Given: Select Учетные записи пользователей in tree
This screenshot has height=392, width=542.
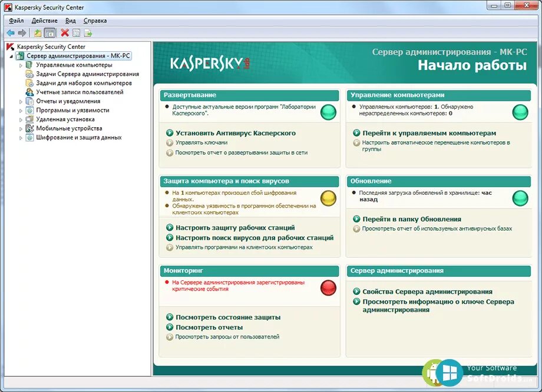Looking at the screenshot, I should [x=80, y=92].
